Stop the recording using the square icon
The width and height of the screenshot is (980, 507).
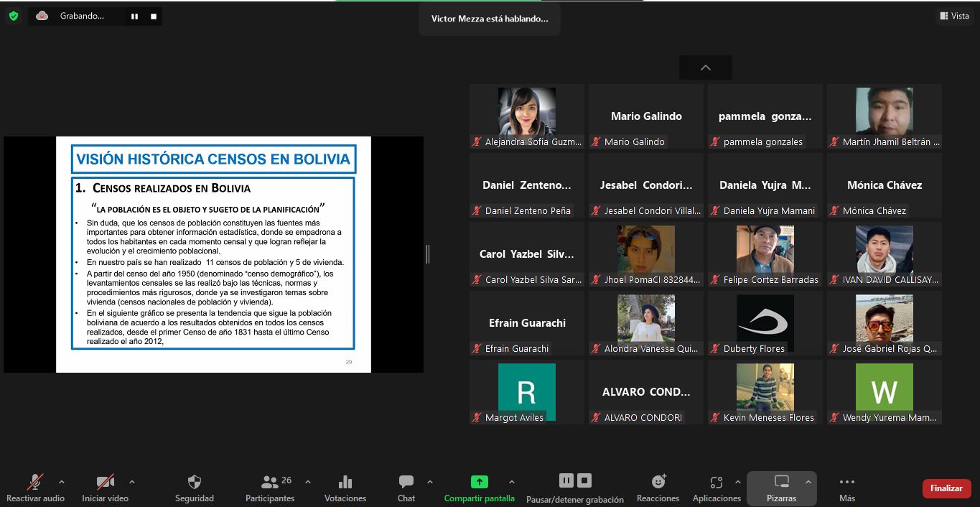pyautogui.click(x=151, y=15)
